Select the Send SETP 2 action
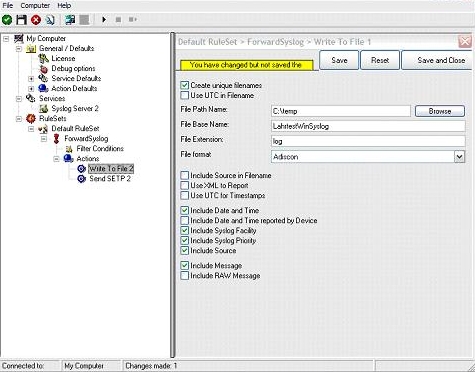 pyautogui.click(x=110, y=179)
